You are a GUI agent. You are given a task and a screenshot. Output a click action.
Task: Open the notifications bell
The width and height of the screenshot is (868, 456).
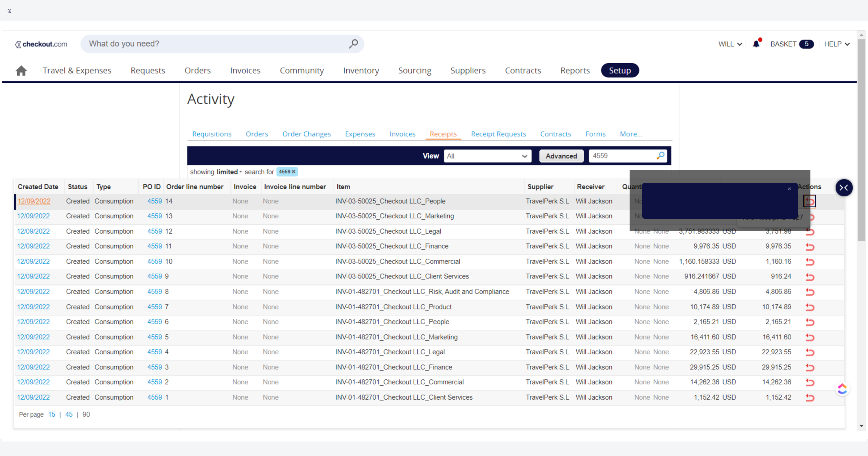pos(756,44)
